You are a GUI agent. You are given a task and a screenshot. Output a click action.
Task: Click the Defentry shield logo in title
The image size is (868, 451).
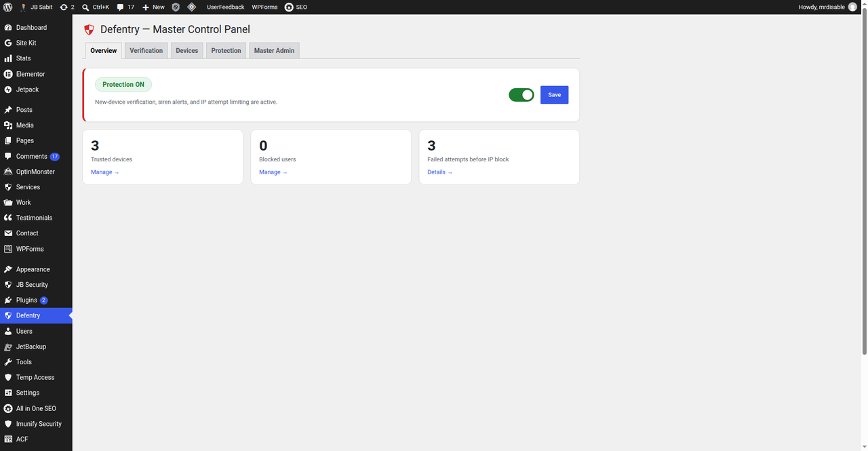(89, 30)
